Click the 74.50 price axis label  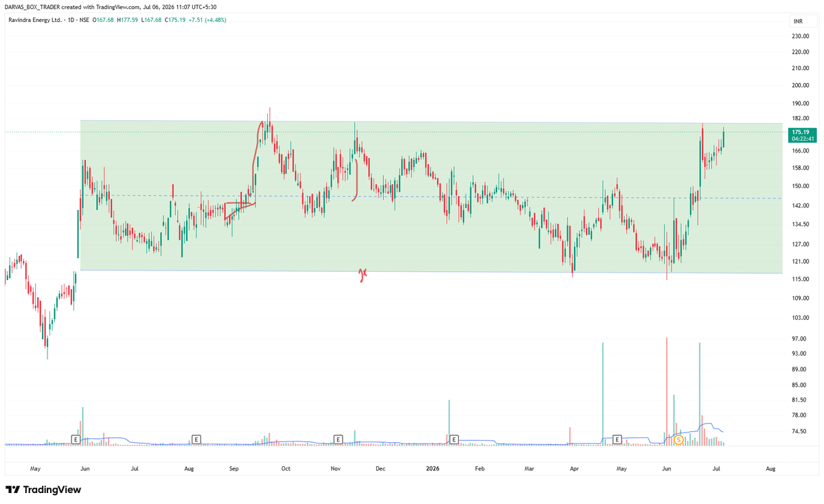coord(800,431)
